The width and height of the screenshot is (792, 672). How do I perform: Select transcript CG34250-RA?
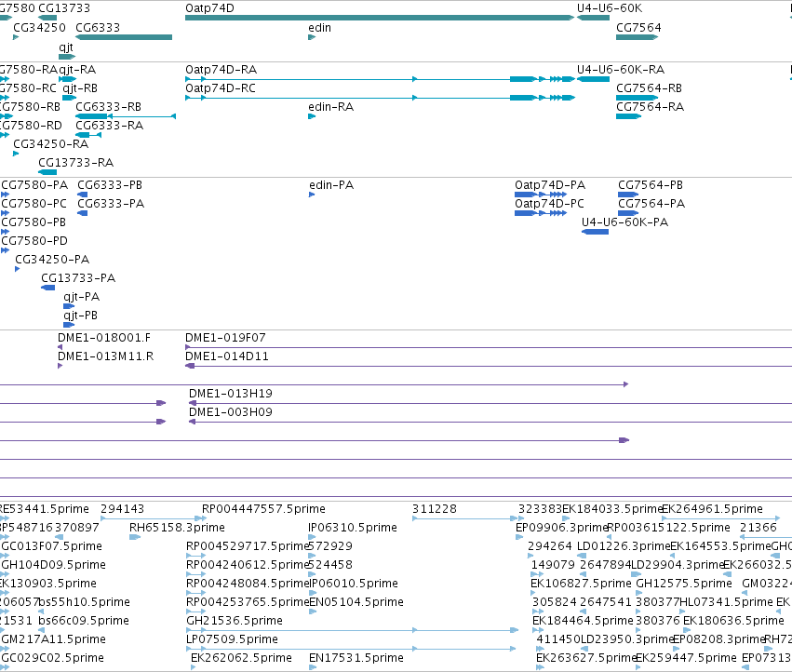50,144
